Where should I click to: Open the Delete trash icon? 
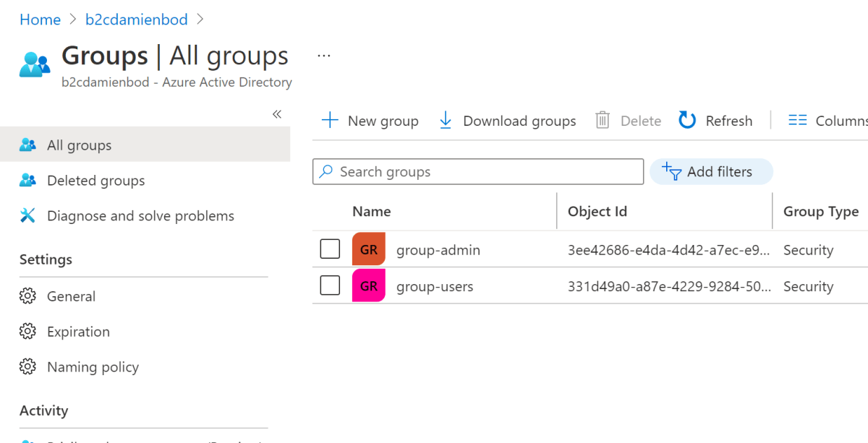(x=602, y=120)
